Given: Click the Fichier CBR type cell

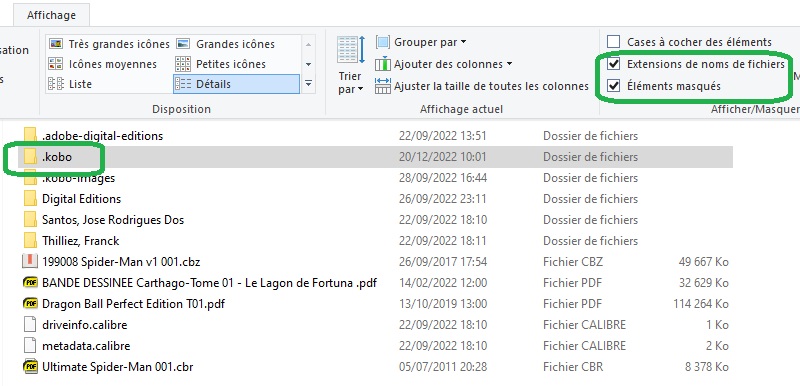Looking at the screenshot, I should pyautogui.click(x=573, y=366).
